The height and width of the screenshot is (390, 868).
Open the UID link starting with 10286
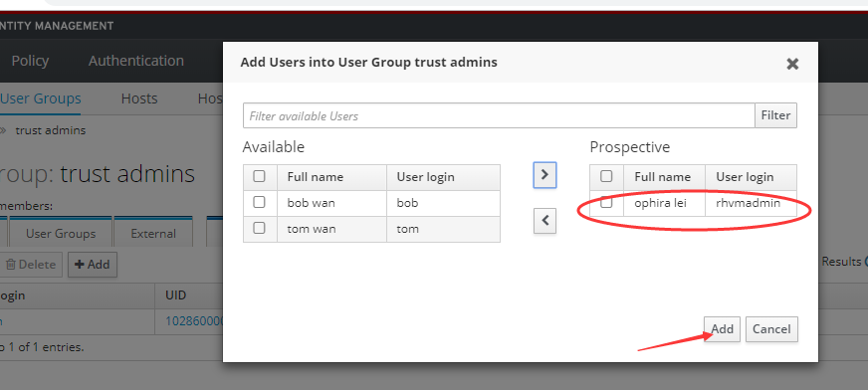[194, 321]
